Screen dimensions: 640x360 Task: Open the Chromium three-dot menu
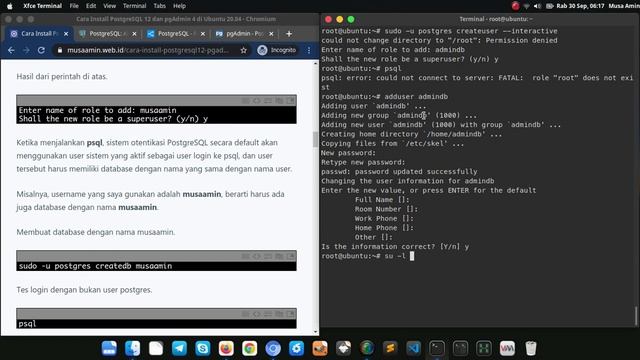(309, 50)
